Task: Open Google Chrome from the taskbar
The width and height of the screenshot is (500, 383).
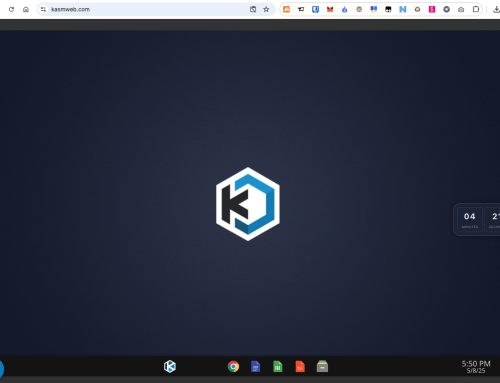Action: click(x=233, y=366)
